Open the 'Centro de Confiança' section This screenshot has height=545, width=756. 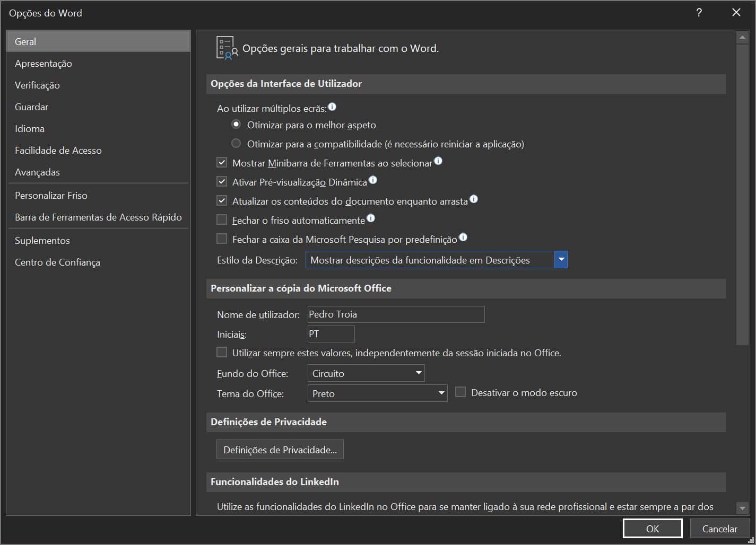pos(57,262)
